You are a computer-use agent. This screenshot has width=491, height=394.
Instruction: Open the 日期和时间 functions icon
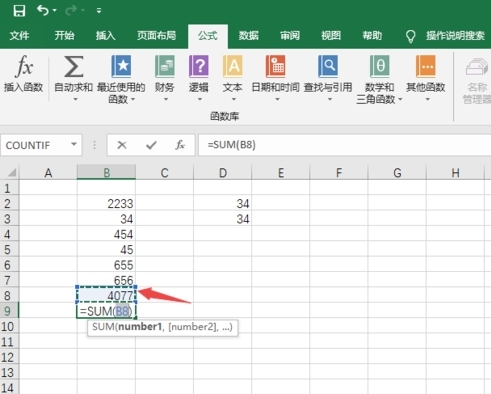pyautogui.click(x=275, y=66)
